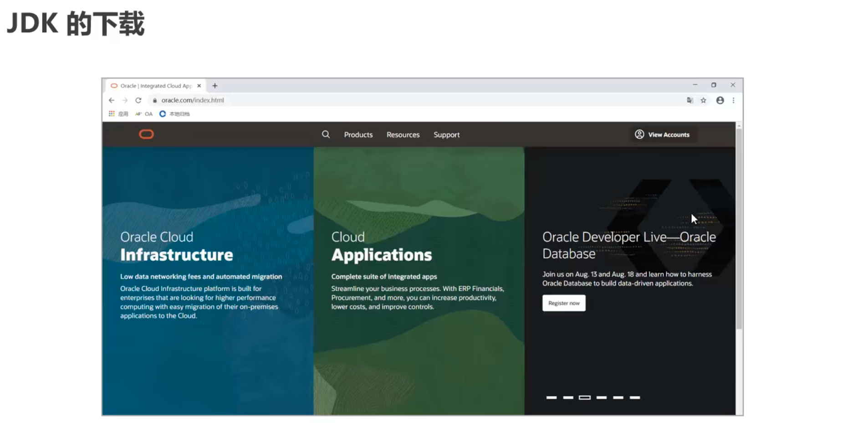Click 'Low data networking fees and automated migration'
This screenshot has width=868, height=438.
click(x=201, y=277)
